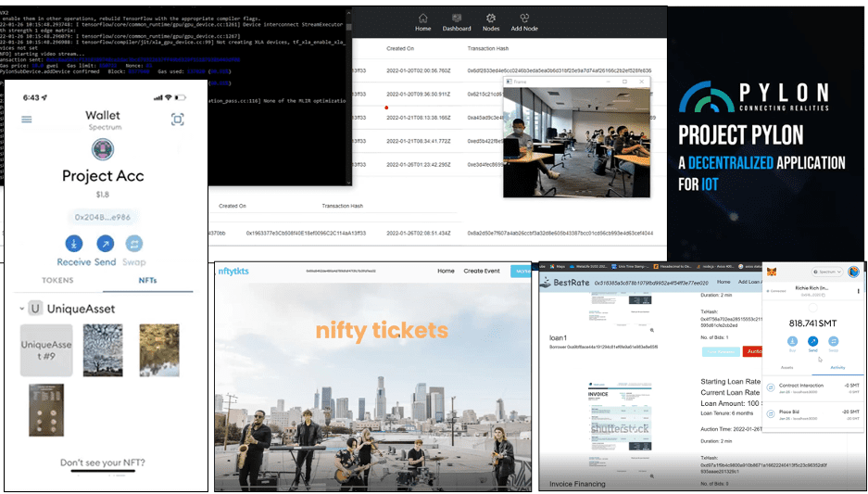Open the tree branches NFT thumbnail
The width and height of the screenshot is (868, 494).
tap(103, 350)
